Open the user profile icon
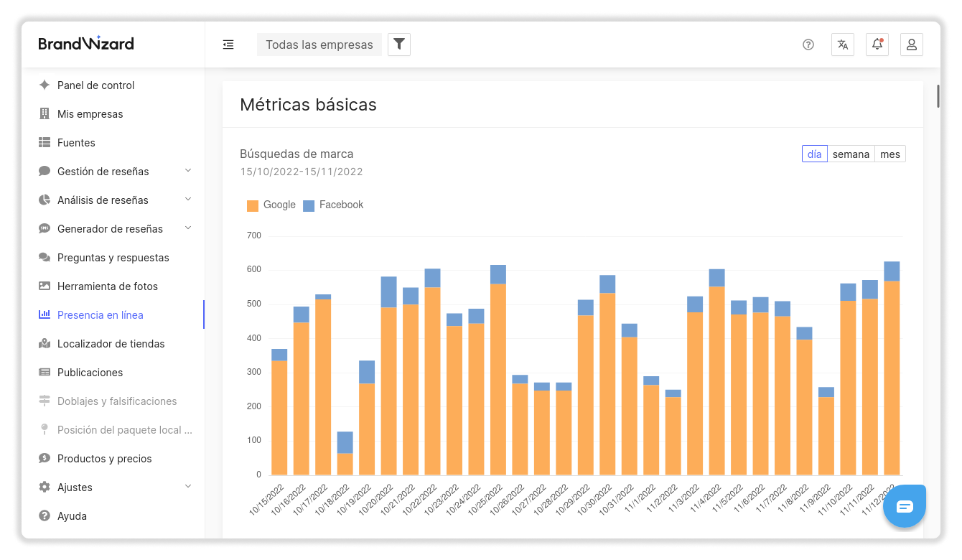The image size is (962, 560). pos(912,45)
